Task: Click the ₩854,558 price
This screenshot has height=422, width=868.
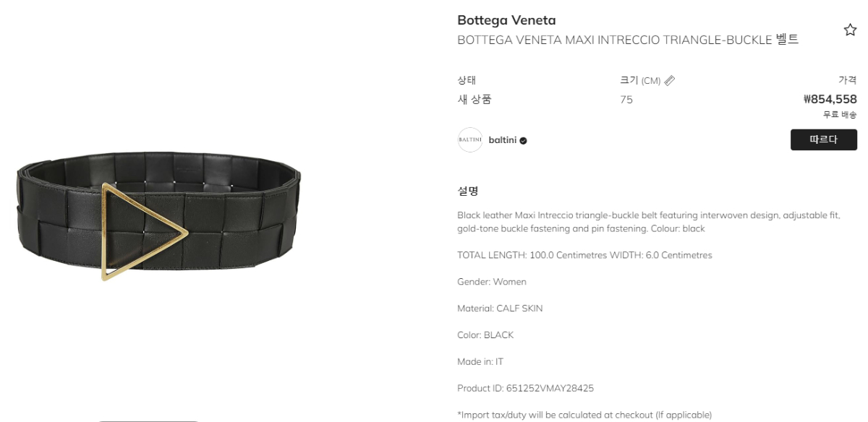Action: point(830,100)
